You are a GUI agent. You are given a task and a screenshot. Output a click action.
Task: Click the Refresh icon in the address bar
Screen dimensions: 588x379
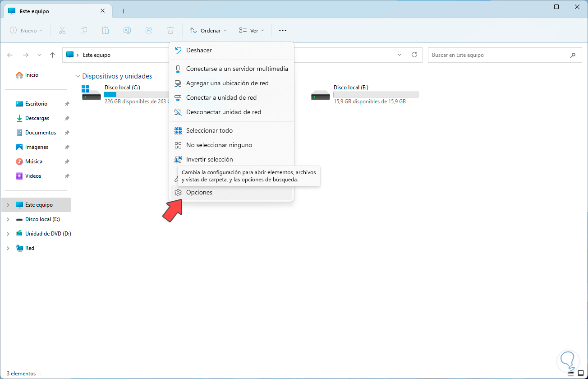(414, 55)
